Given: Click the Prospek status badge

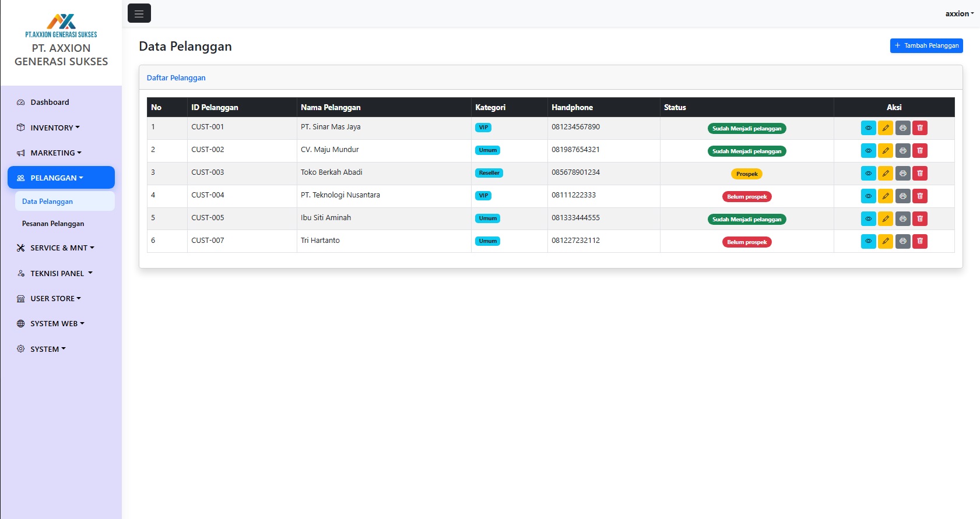Looking at the screenshot, I should (747, 174).
